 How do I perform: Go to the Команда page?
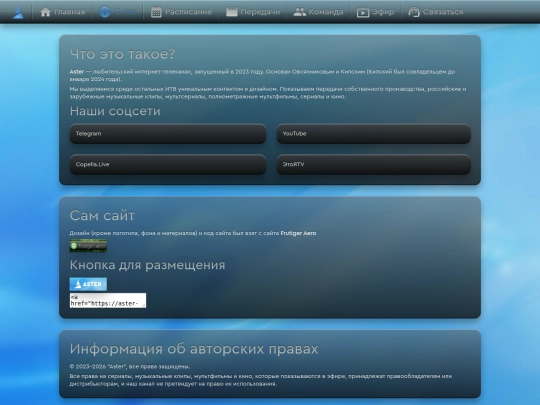(318, 12)
